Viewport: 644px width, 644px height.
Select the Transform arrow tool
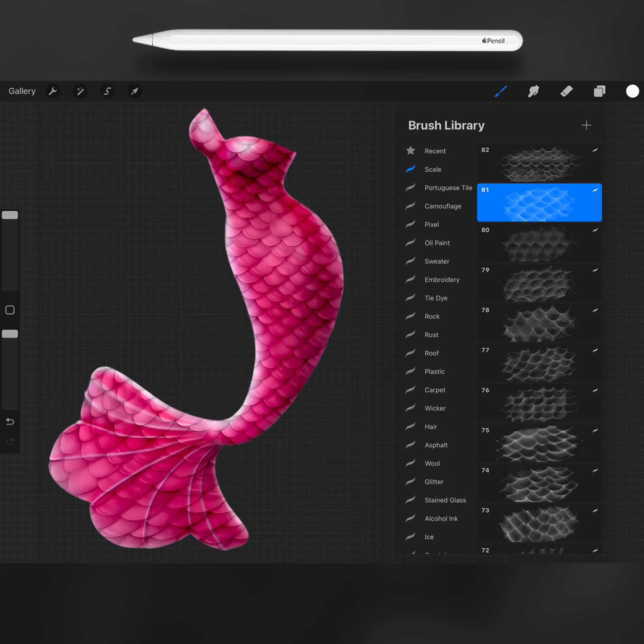click(x=135, y=91)
